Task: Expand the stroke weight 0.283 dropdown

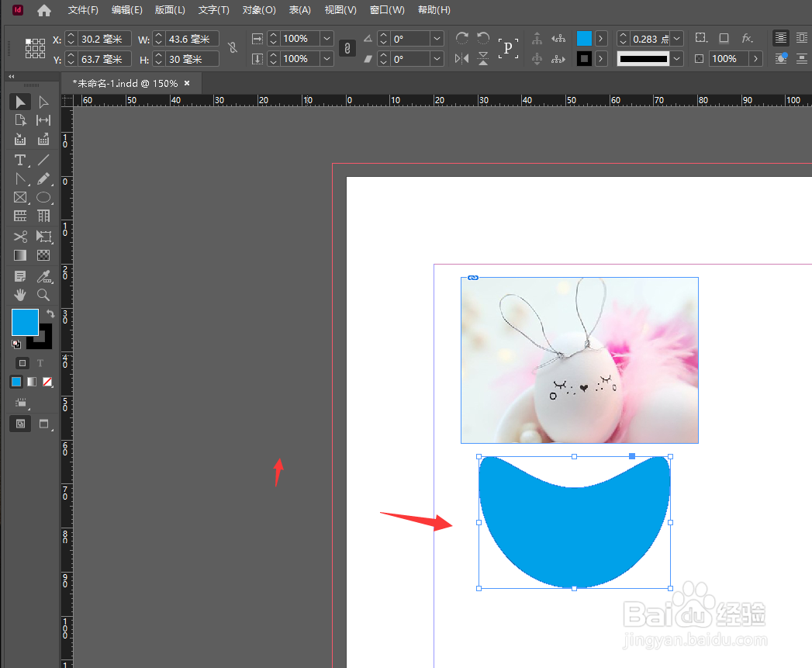Action: click(677, 39)
